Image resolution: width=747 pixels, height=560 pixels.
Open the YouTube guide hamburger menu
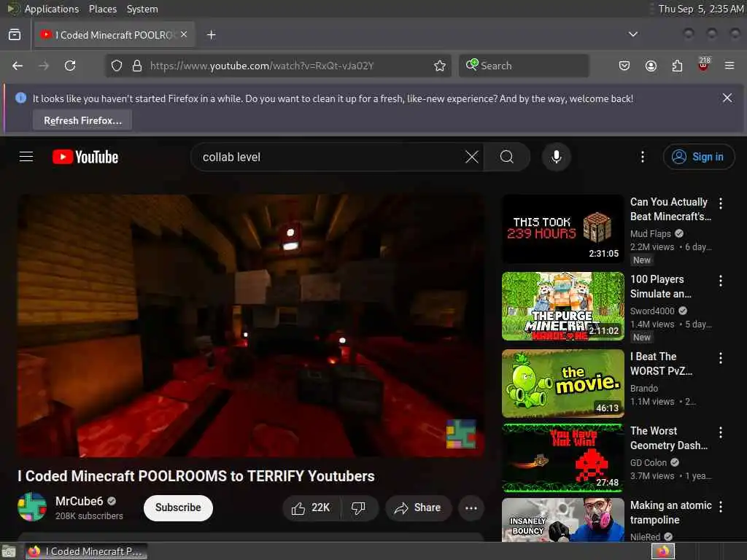click(26, 157)
